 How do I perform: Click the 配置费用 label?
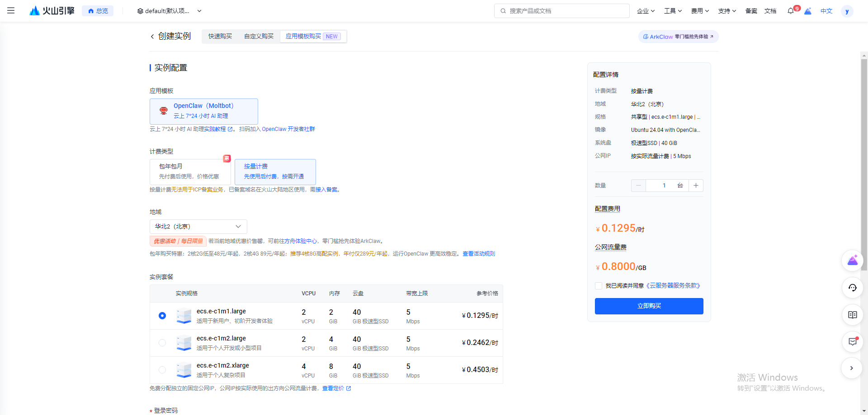click(x=607, y=209)
